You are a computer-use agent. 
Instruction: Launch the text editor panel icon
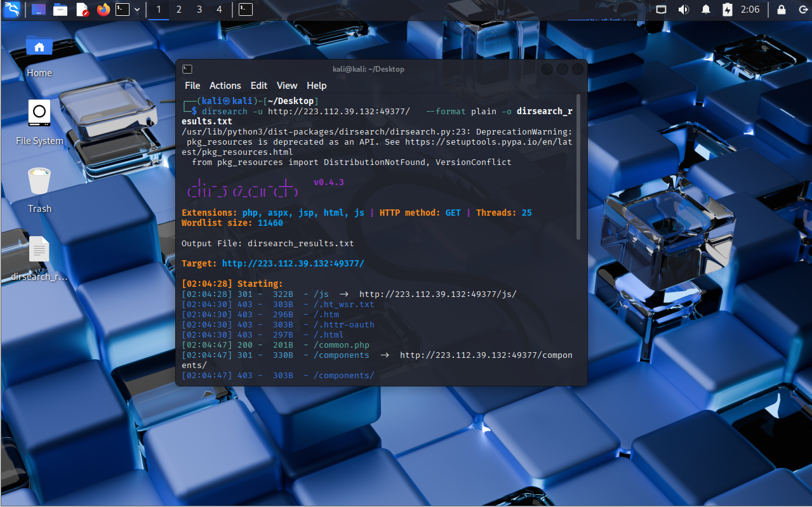pos(82,10)
